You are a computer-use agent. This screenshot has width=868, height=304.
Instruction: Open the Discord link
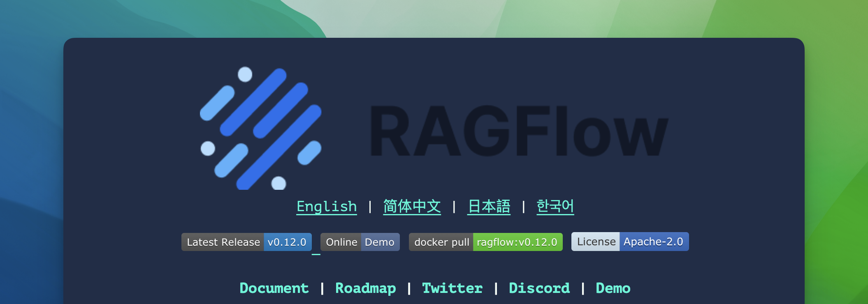point(539,288)
